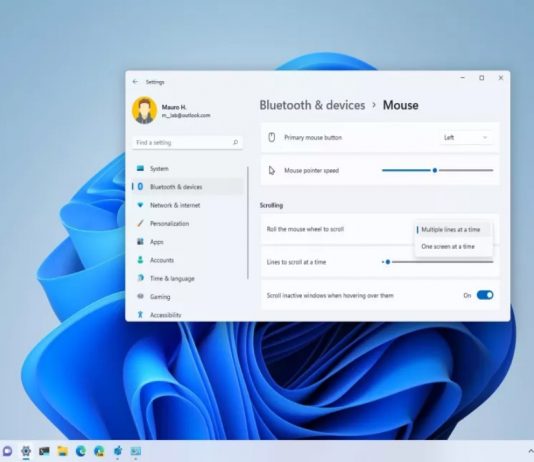The width and height of the screenshot is (534, 462).
Task: Click the Lines to scroll at a time label
Action: pos(296,262)
